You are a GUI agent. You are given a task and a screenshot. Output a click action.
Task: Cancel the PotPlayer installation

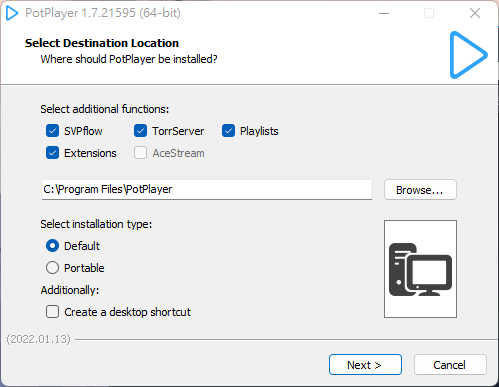pyautogui.click(x=450, y=365)
